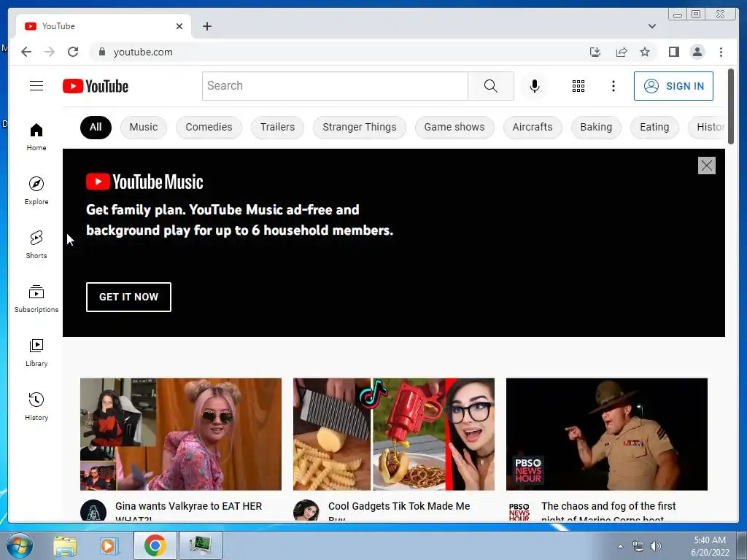Start voice search with the microphone icon
747x560 pixels.
coord(535,86)
